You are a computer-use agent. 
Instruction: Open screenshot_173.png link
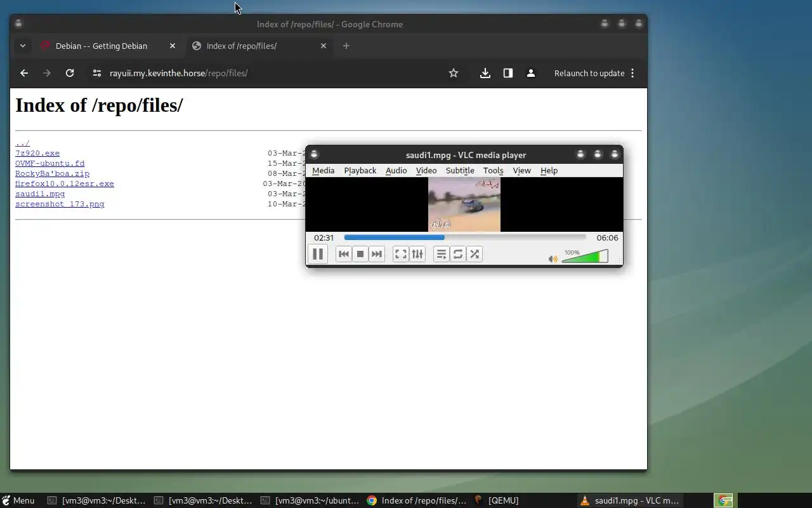[60, 204]
